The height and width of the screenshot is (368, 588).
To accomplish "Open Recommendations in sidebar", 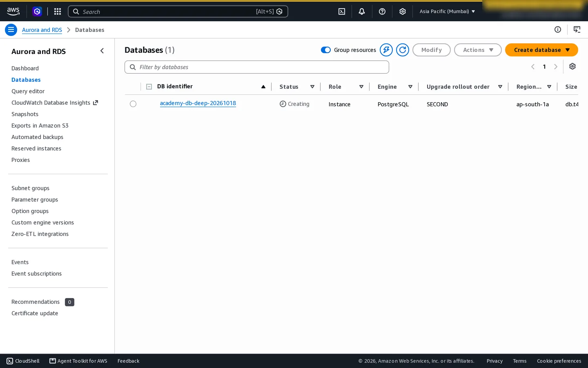I will [x=36, y=302].
